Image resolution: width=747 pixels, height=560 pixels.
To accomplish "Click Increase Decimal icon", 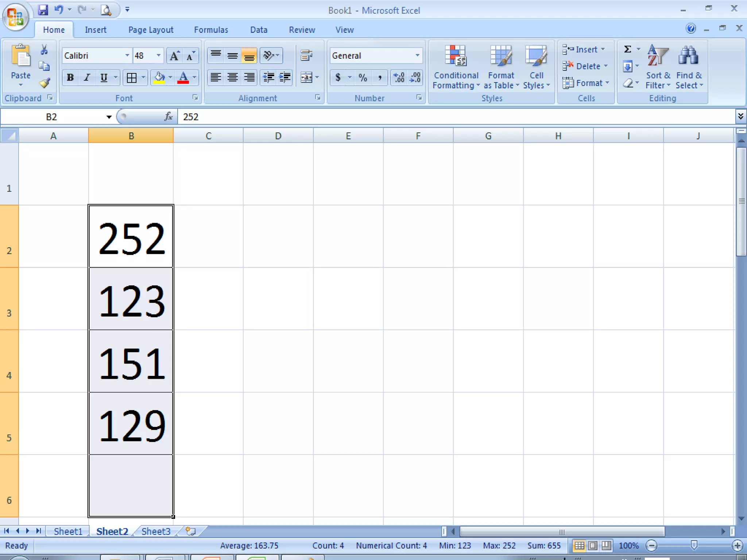I will tap(399, 77).
